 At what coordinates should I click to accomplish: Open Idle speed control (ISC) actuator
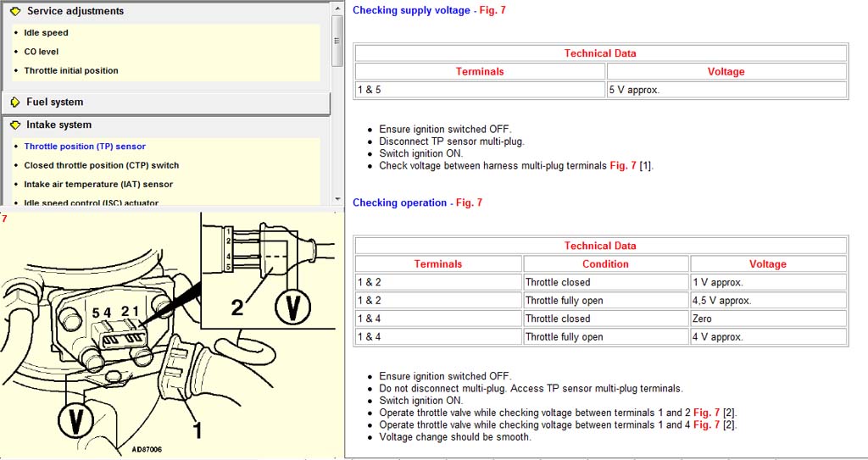tap(92, 202)
